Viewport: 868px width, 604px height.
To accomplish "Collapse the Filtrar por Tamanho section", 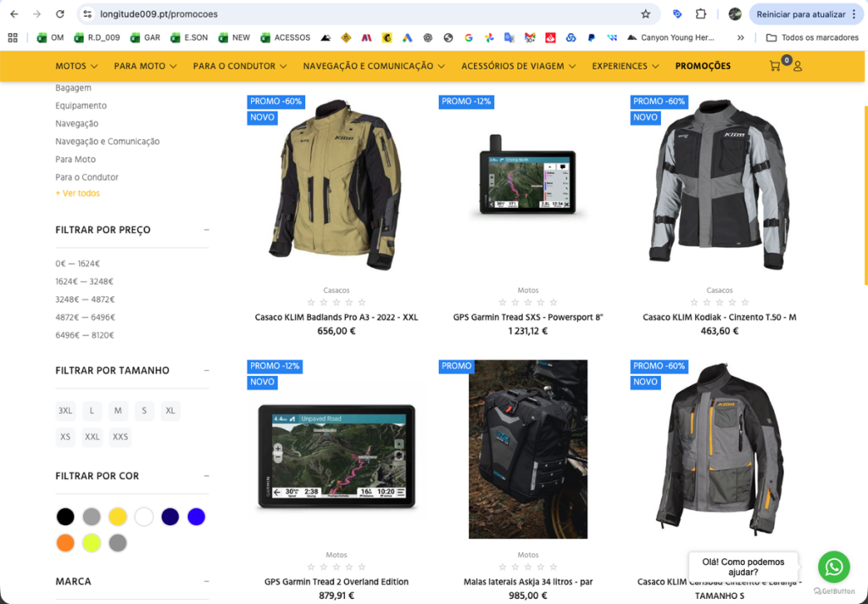I will 206,371.
